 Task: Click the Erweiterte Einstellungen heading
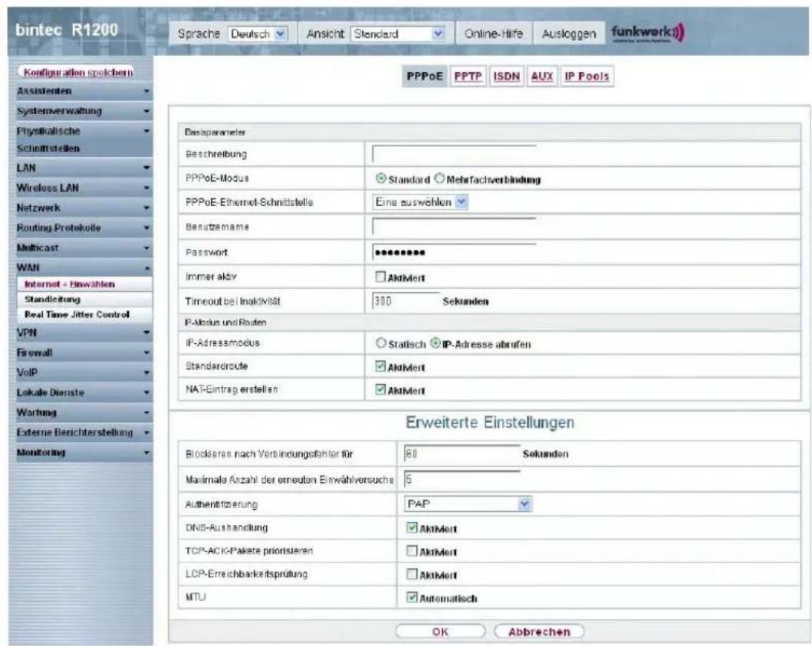coord(489,422)
